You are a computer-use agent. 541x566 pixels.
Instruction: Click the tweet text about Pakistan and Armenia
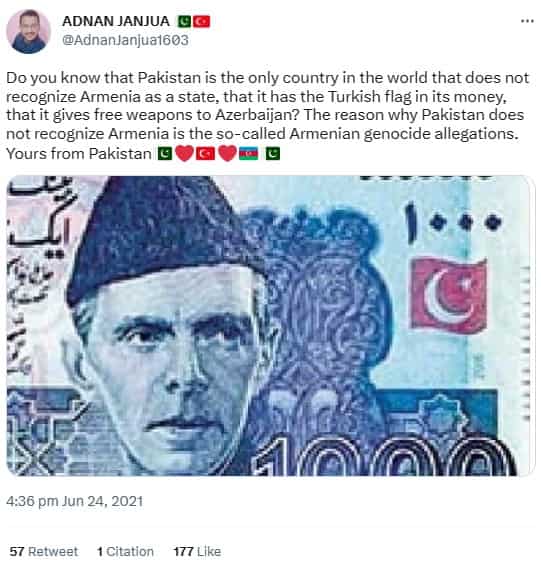pyautogui.click(x=268, y=116)
